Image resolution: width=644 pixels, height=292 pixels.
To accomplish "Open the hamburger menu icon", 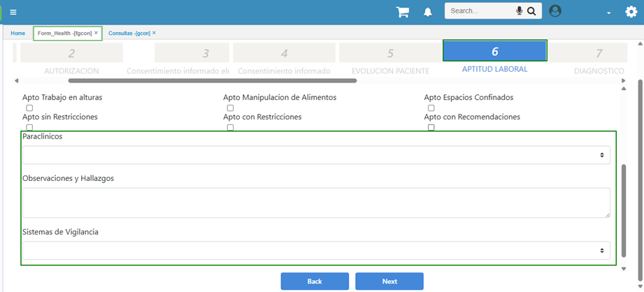I will tap(13, 12).
